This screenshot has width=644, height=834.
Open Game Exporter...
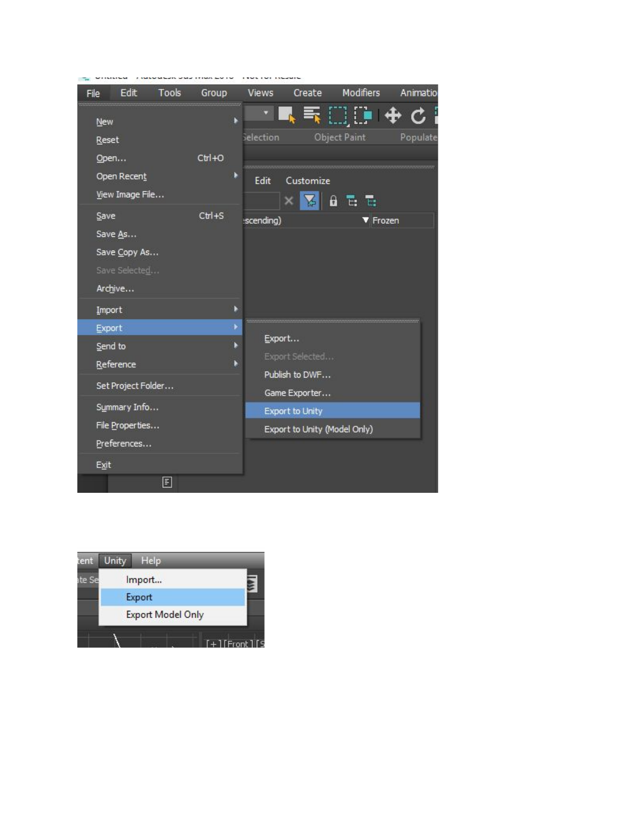point(333,393)
